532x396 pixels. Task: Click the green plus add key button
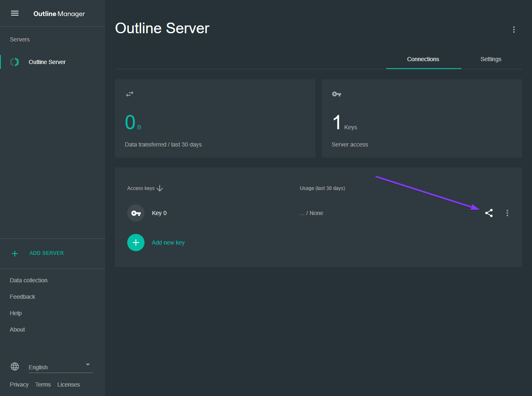click(136, 243)
